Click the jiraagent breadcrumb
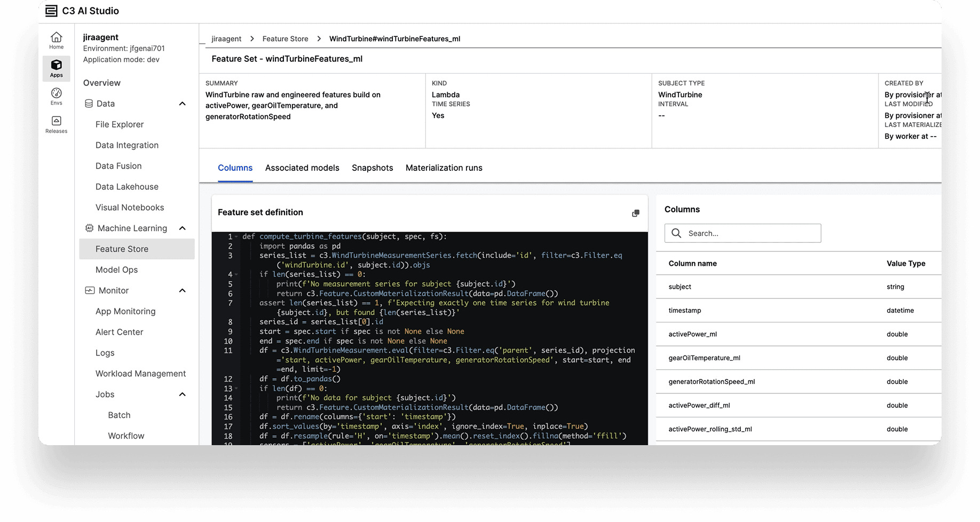980x522 pixels. pyautogui.click(x=226, y=38)
